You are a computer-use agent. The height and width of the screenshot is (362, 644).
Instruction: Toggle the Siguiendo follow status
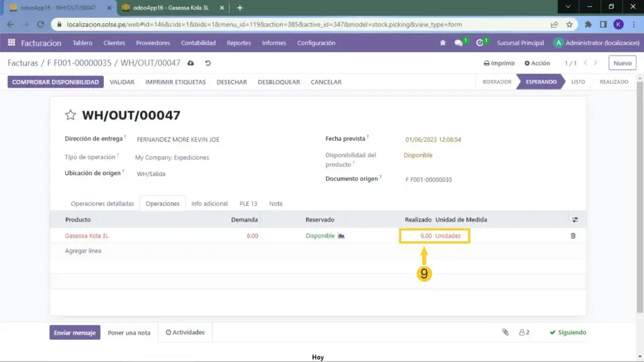(x=567, y=332)
